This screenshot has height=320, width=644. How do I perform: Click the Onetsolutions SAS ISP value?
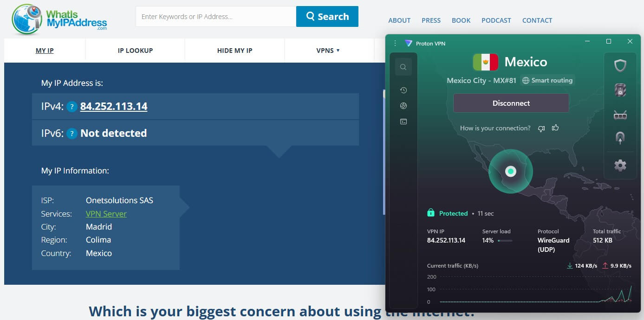click(119, 200)
